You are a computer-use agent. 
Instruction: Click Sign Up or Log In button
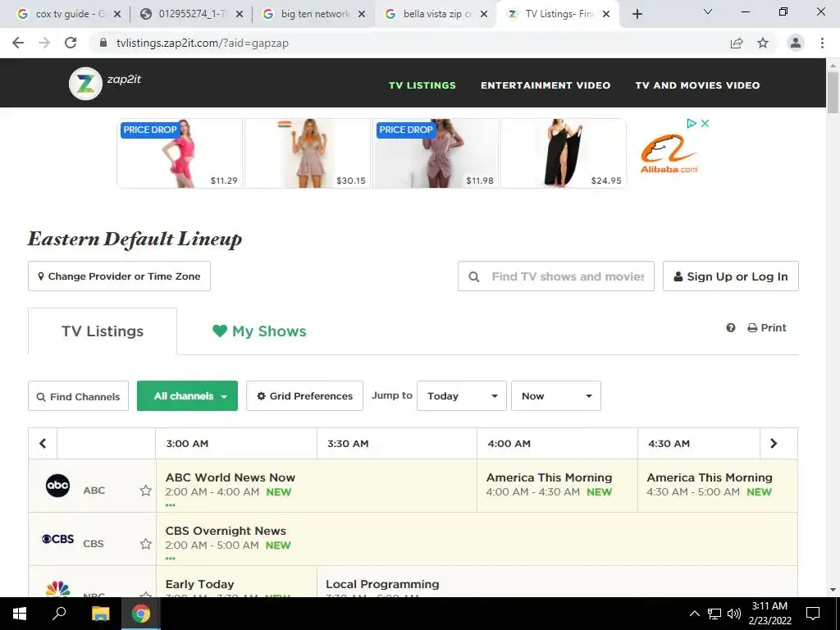coord(731,276)
